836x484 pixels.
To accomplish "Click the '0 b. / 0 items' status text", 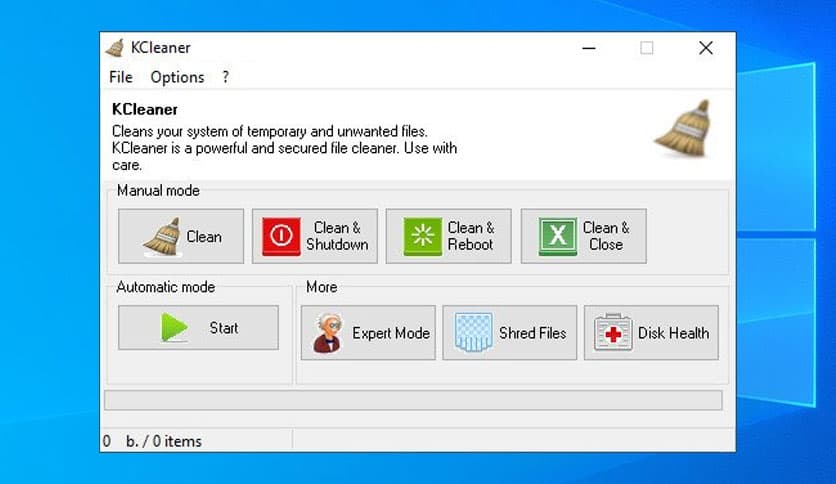I will [x=152, y=441].
